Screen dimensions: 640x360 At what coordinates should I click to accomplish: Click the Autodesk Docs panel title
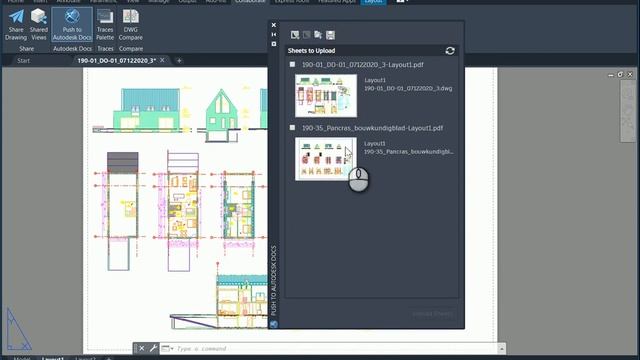point(72,49)
